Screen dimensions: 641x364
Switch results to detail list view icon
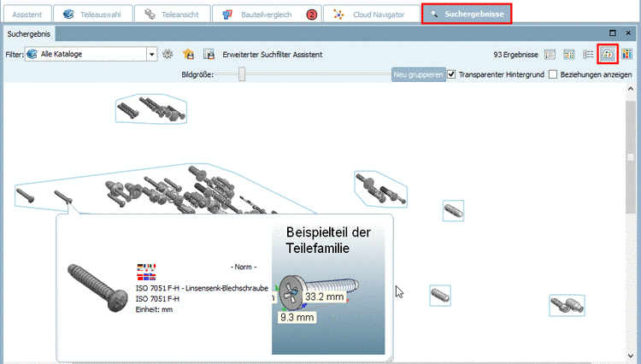(588, 55)
